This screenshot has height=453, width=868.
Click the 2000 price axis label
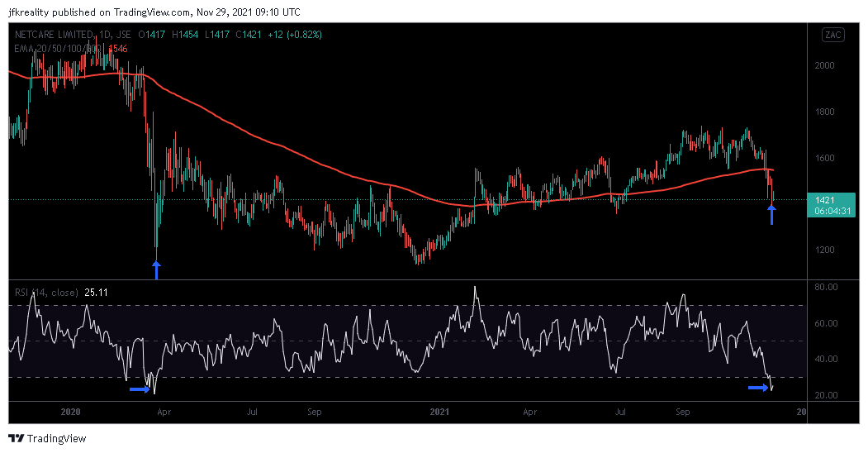tap(824, 65)
